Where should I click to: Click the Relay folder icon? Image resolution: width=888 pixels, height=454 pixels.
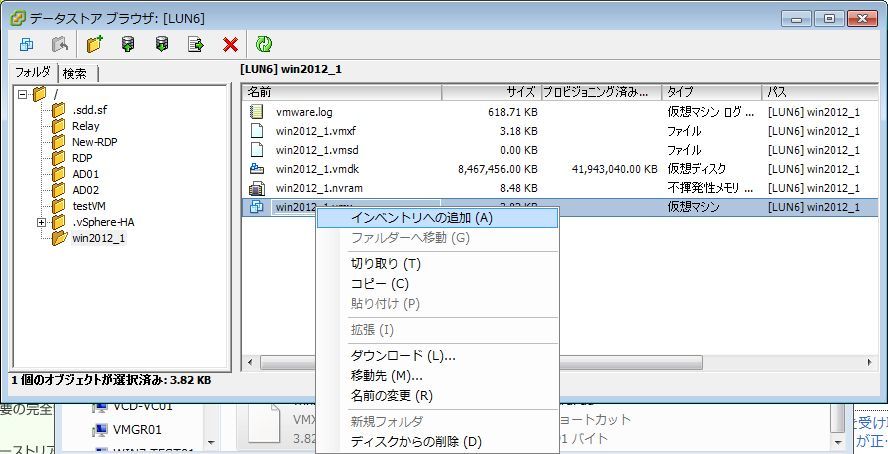tap(58, 126)
